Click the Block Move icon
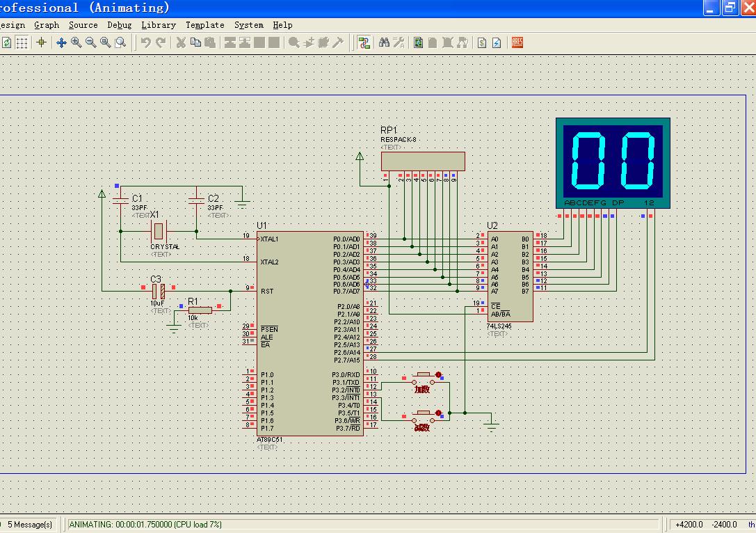The width and height of the screenshot is (756, 533). click(245, 42)
